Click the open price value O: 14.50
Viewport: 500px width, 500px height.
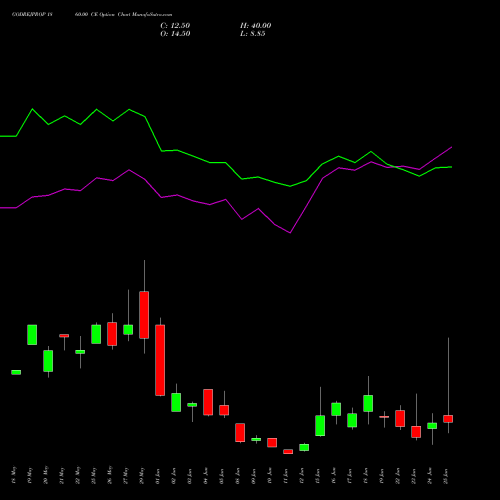175,34
